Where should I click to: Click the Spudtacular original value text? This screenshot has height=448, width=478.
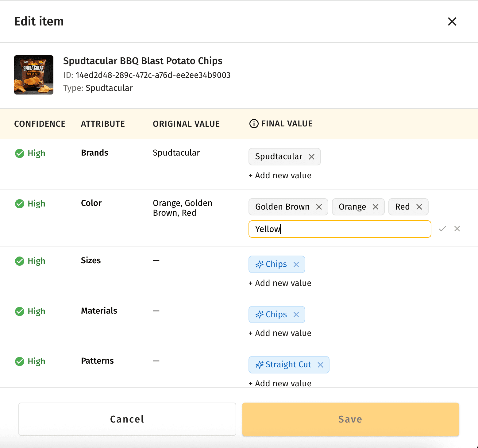176,153
